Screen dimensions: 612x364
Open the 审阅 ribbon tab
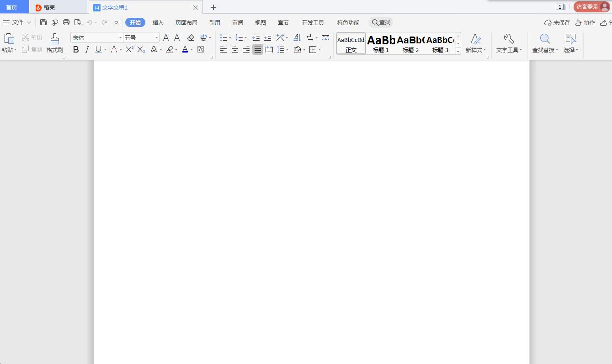[238, 22]
